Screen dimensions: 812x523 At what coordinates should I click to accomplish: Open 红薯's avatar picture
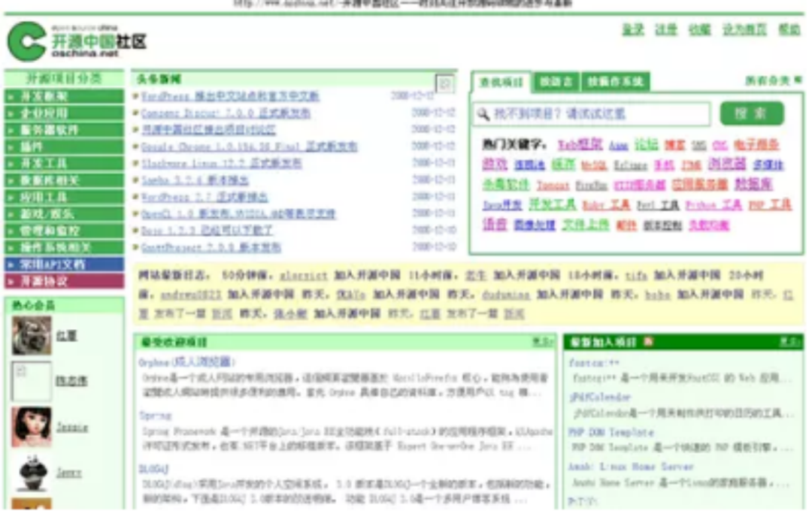(x=32, y=336)
